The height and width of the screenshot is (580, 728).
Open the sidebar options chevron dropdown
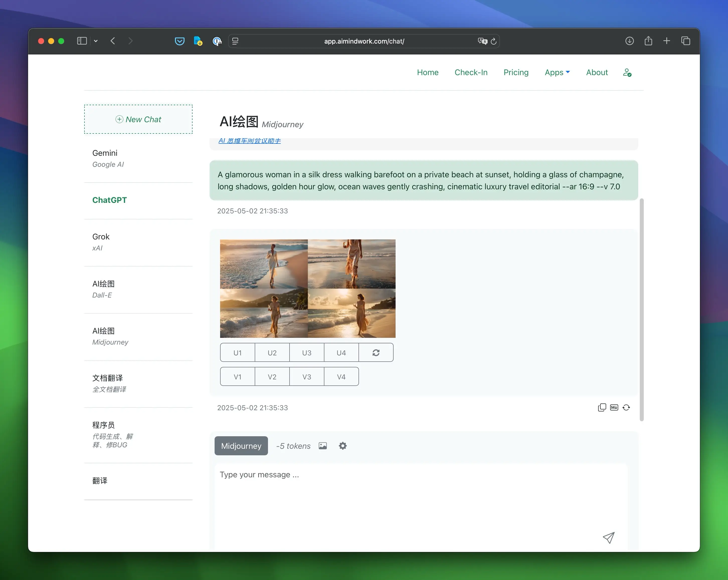coord(96,41)
